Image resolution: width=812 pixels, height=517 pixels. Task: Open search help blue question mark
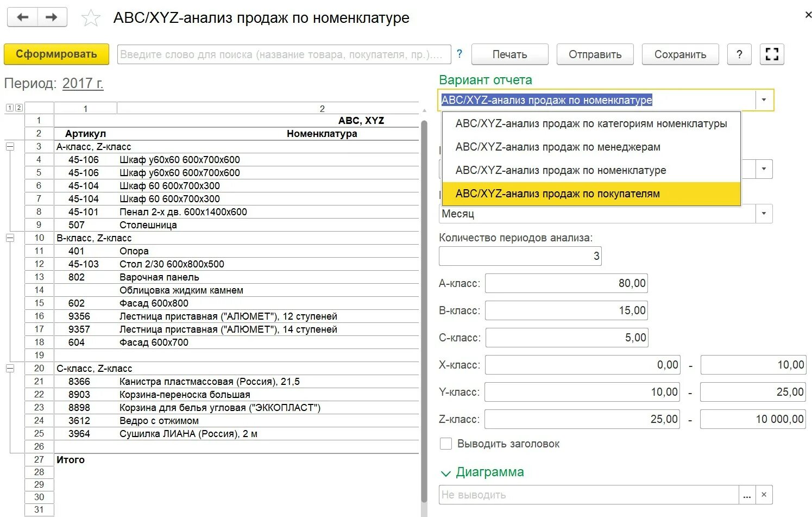tap(459, 53)
